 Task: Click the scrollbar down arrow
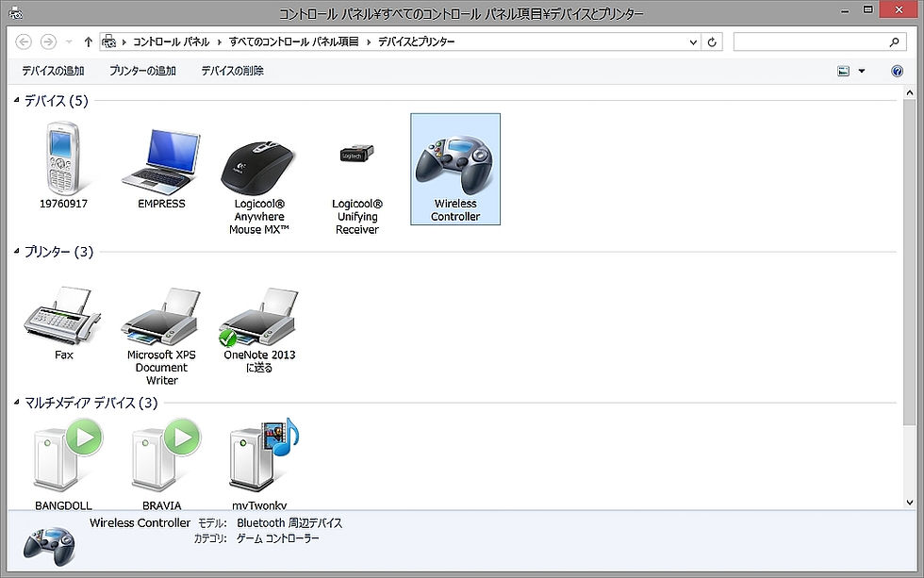point(909,503)
